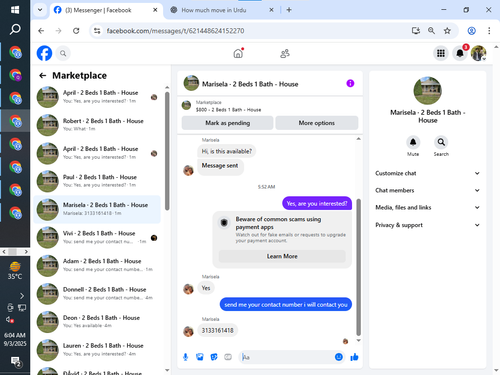Image resolution: width=500 pixels, height=375 pixels.
Task: Open Lauren - 2 Beds 1 Bath conversation
Action: tap(97, 350)
